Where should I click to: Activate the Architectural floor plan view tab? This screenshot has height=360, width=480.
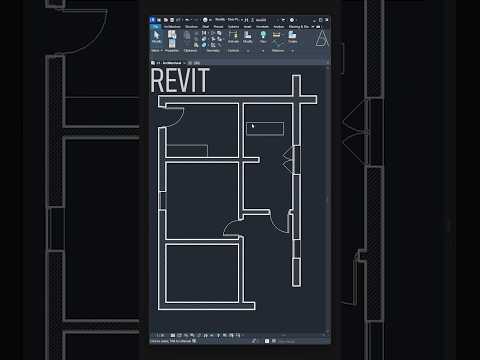tap(169, 63)
